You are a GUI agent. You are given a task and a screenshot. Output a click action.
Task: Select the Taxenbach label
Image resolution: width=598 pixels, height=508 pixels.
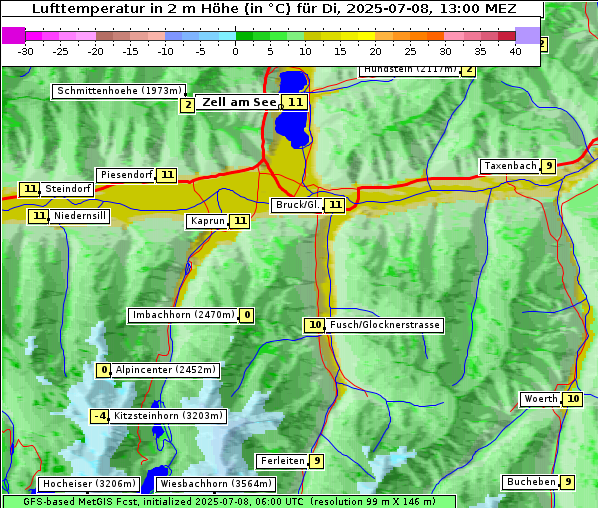(x=510, y=166)
